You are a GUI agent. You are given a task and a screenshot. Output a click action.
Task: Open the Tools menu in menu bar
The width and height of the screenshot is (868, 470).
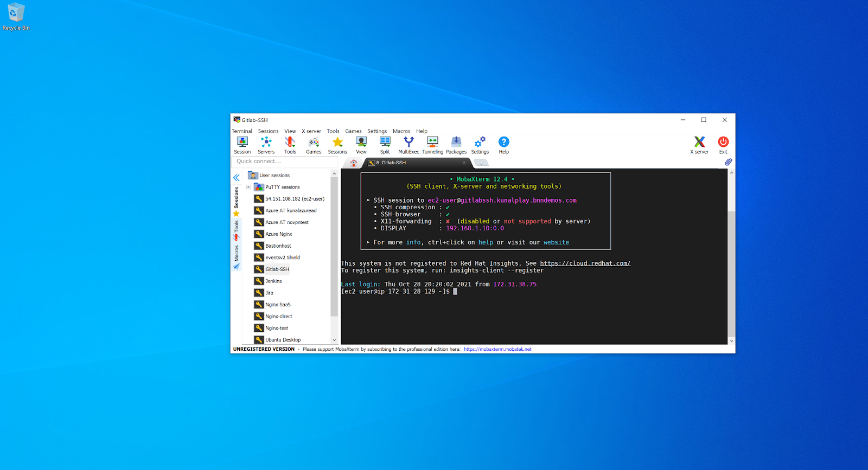pos(333,131)
